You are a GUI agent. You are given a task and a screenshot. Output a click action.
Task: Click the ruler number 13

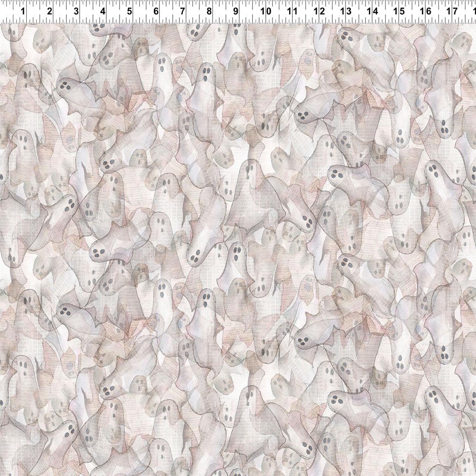[345, 12]
